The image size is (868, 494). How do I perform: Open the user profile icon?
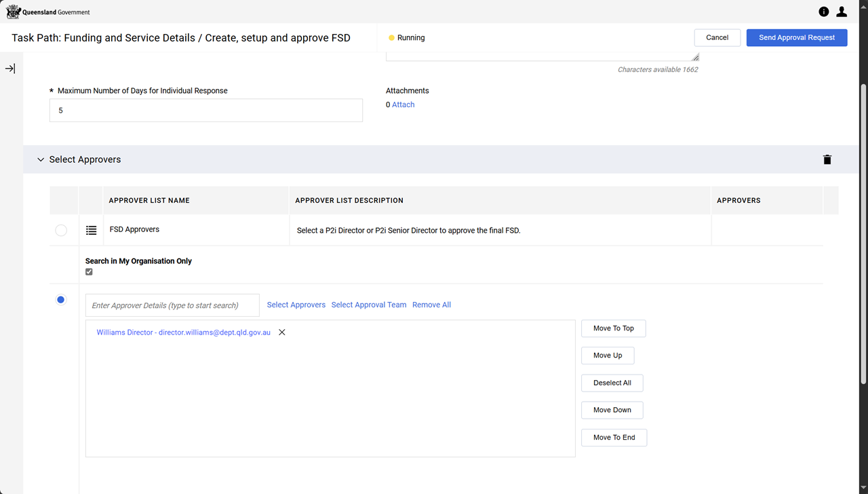coord(842,12)
